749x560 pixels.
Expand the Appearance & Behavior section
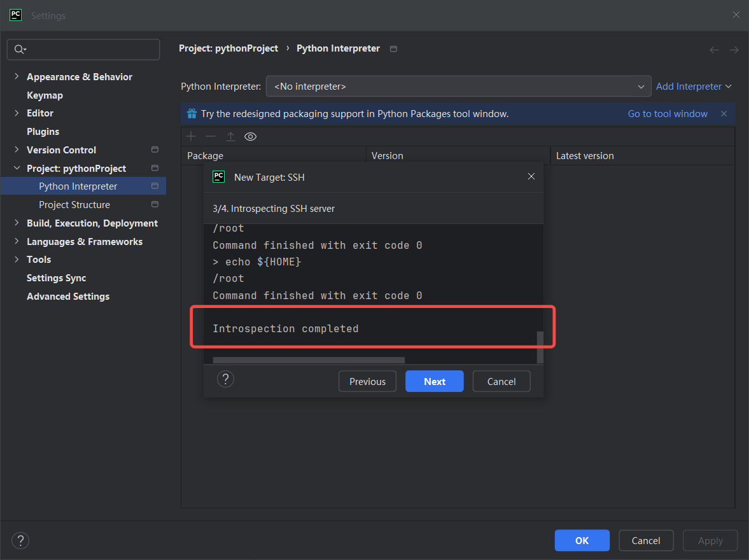pyautogui.click(x=17, y=77)
